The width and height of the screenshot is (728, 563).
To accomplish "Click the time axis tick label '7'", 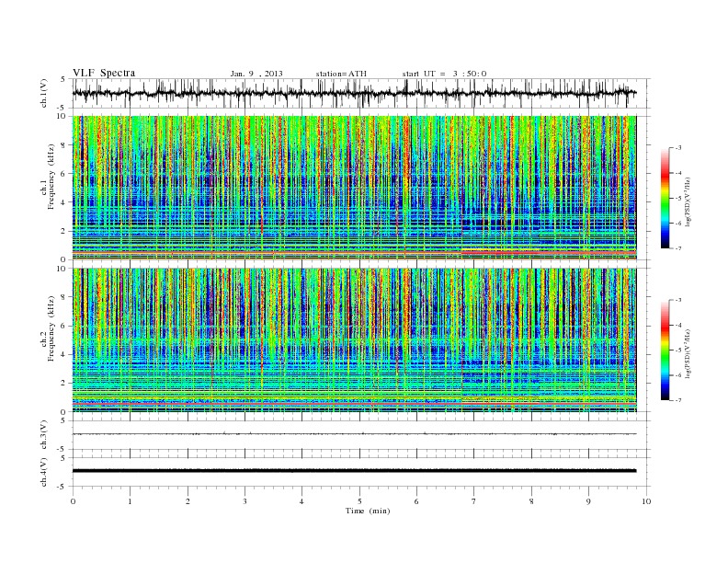I will point(474,501).
